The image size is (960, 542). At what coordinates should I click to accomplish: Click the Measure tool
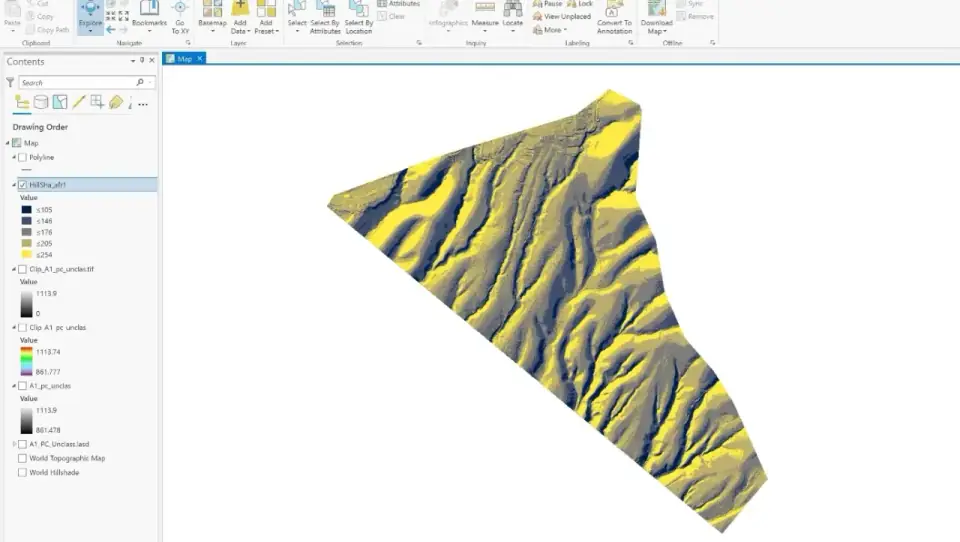(485, 17)
